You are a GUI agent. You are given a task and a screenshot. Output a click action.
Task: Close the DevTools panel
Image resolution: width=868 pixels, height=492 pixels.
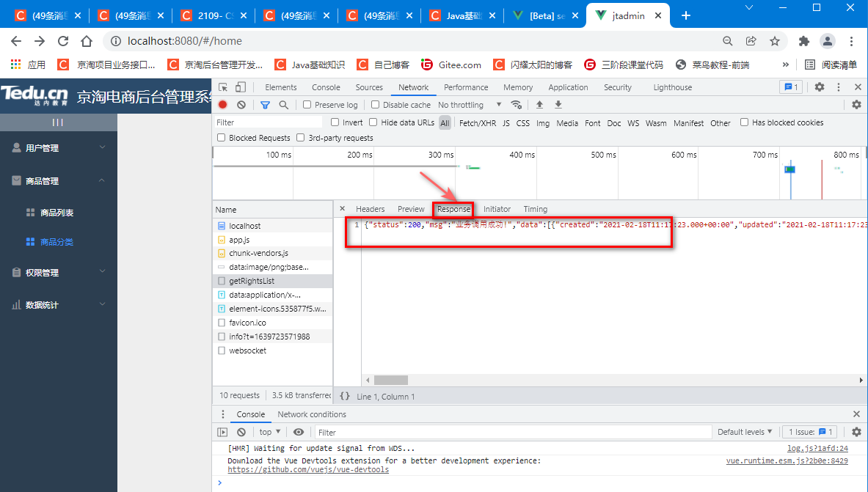(x=858, y=87)
